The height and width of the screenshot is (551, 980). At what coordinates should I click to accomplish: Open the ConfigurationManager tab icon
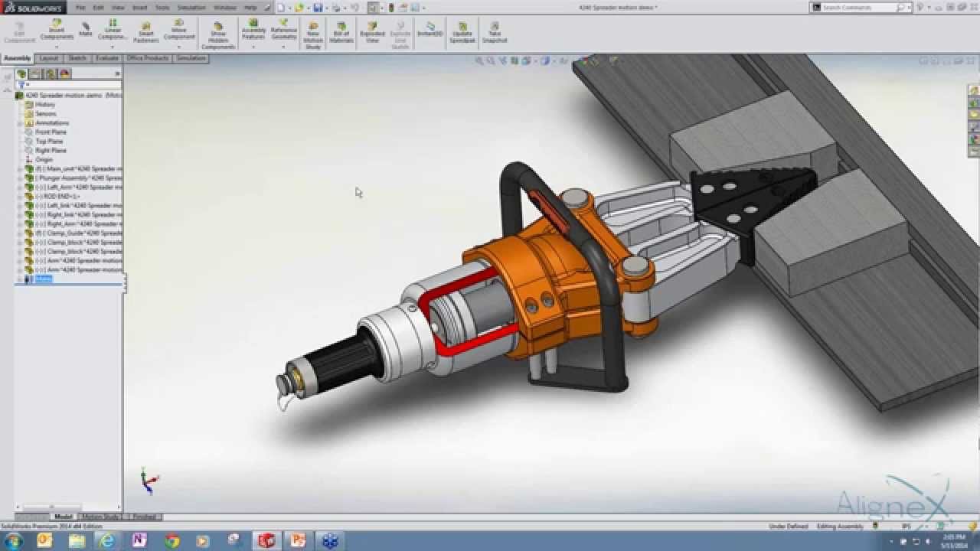pos(51,73)
